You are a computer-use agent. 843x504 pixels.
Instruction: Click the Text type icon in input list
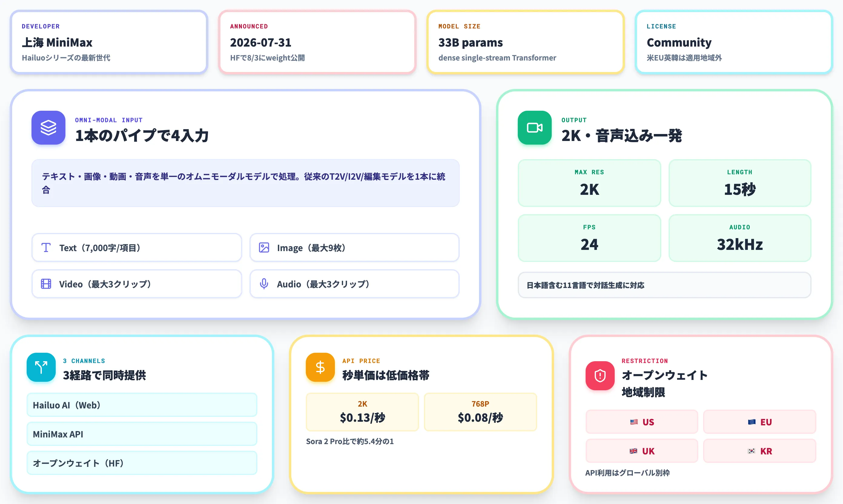click(x=46, y=247)
